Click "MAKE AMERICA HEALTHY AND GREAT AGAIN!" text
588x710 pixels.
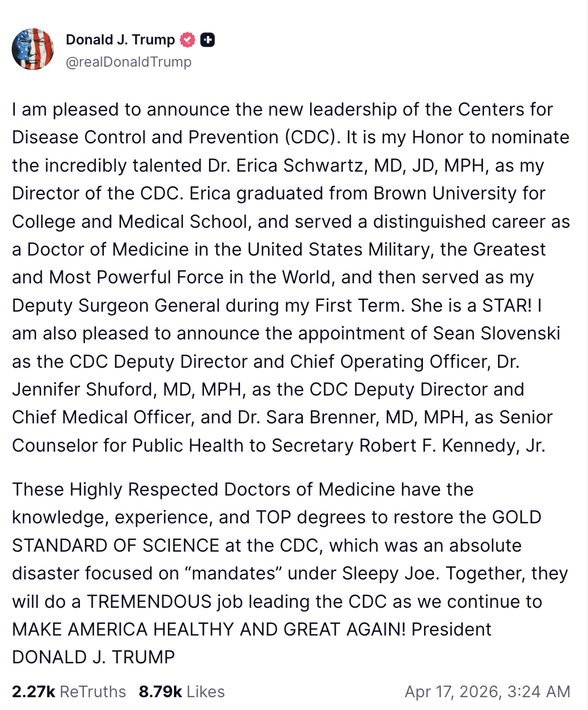[x=209, y=629]
